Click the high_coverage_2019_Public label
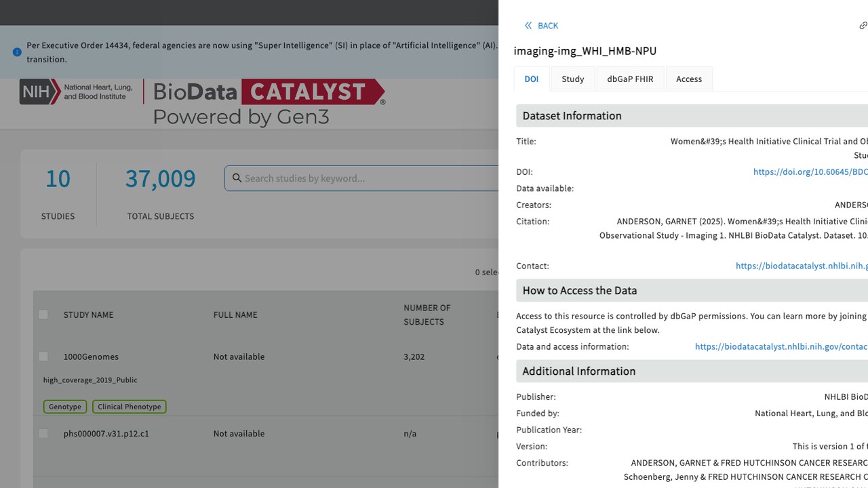868x488 pixels. [90, 380]
